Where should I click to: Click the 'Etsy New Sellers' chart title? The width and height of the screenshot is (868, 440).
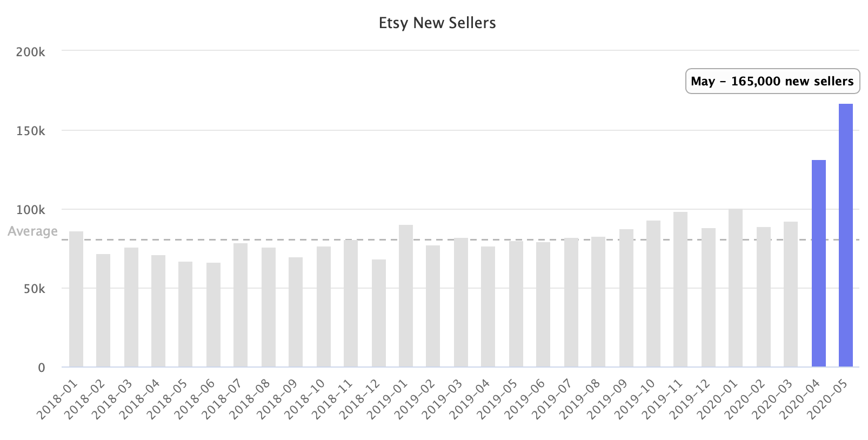click(437, 23)
